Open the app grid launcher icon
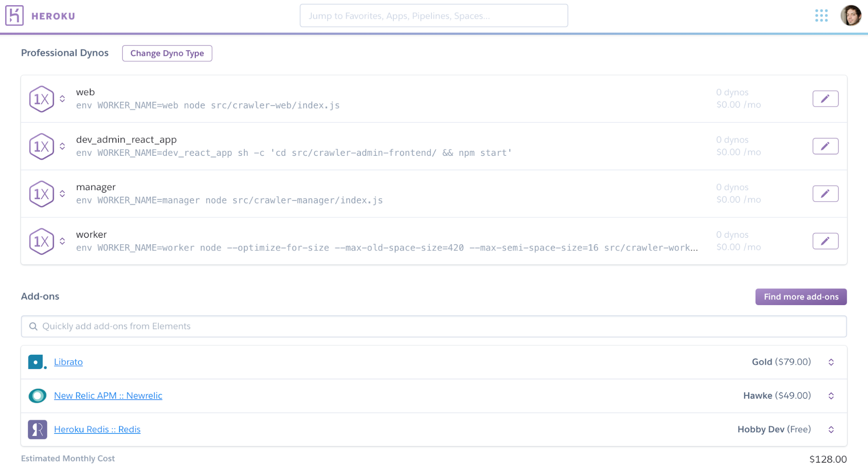868x473 pixels. click(821, 16)
